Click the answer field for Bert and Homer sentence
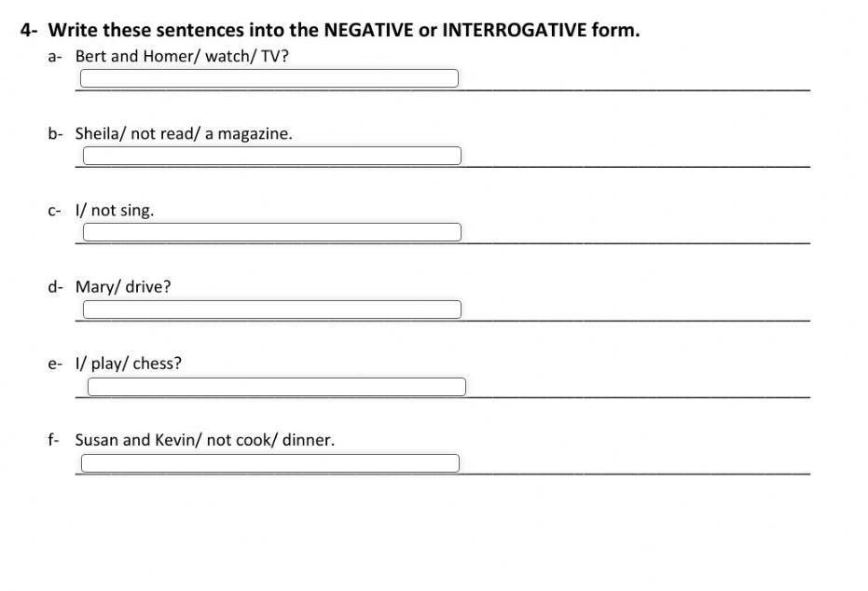 [269, 78]
